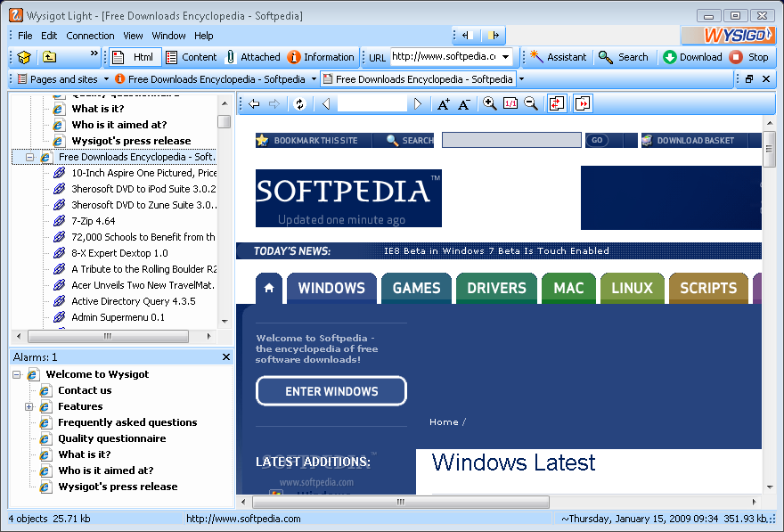The image size is (784, 532).
Task: Open the Search tool
Action: click(623, 57)
